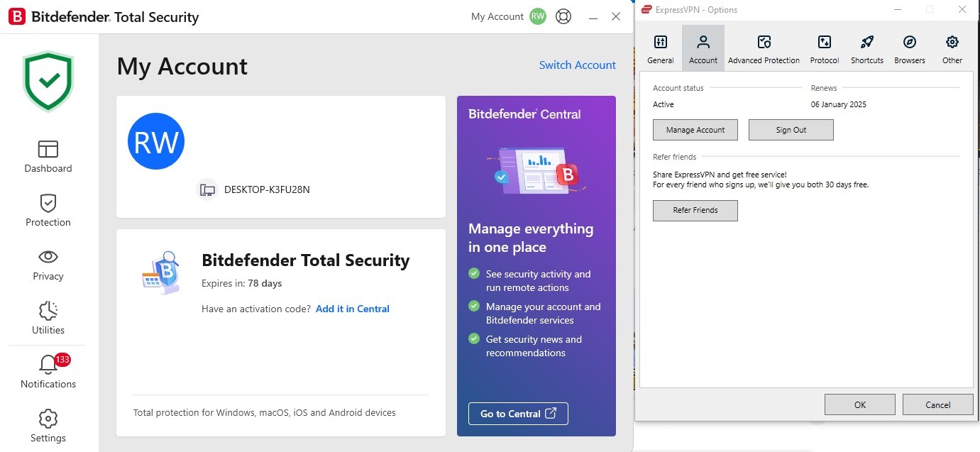The image size is (980, 452).
Task: Switch to the Protocol tab
Action: (x=825, y=48)
